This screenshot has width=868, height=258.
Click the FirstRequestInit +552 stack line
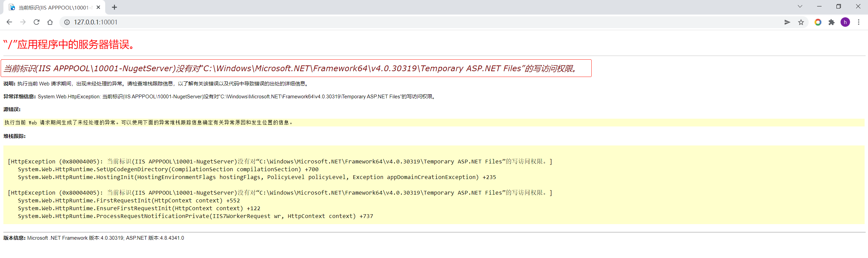click(x=129, y=201)
